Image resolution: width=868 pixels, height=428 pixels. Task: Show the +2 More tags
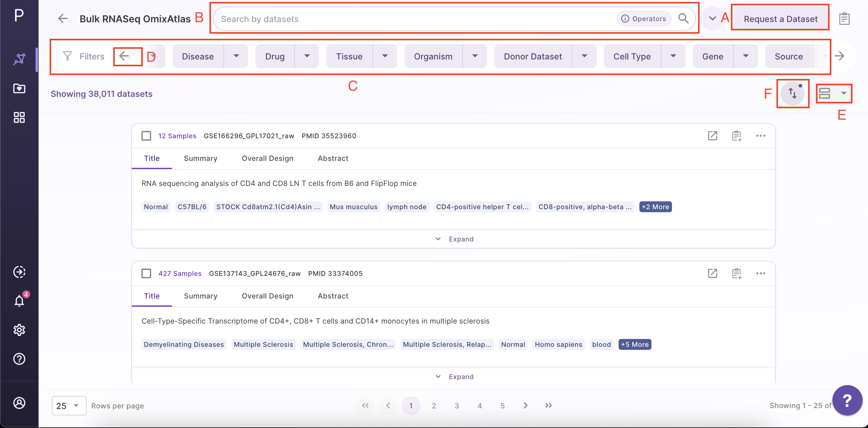(x=655, y=207)
